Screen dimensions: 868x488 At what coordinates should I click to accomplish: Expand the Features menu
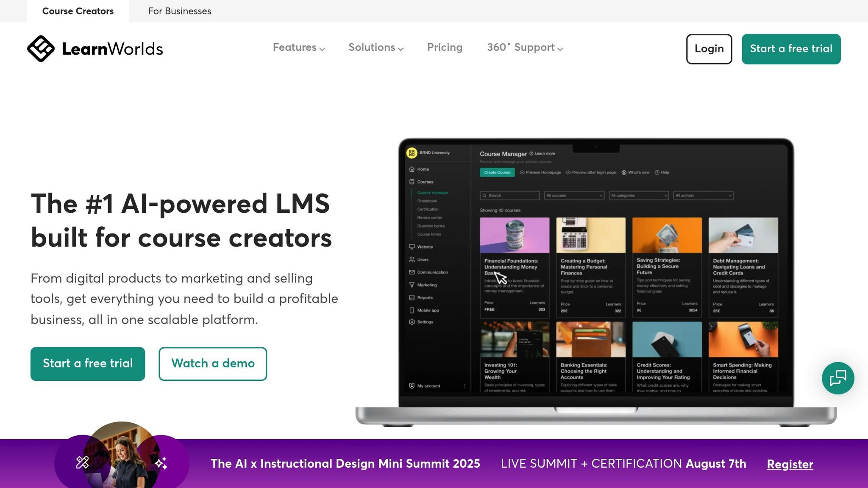click(x=299, y=47)
